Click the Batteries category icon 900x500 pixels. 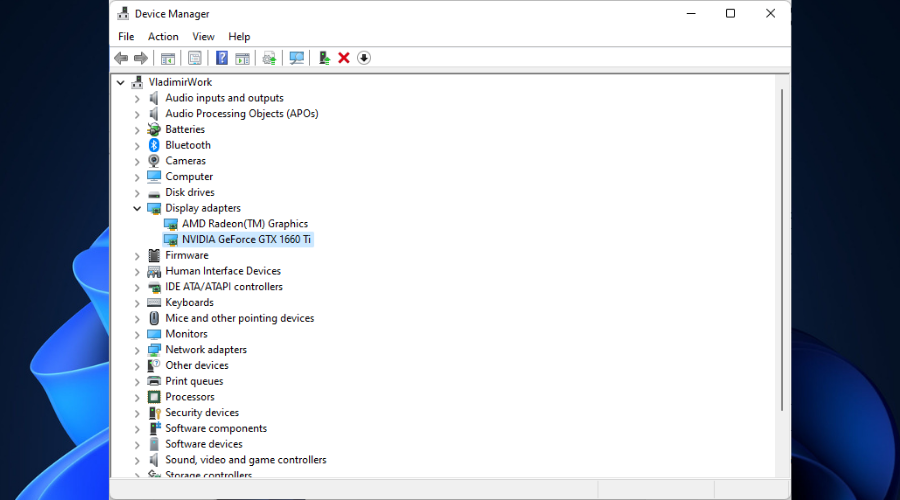pos(154,129)
